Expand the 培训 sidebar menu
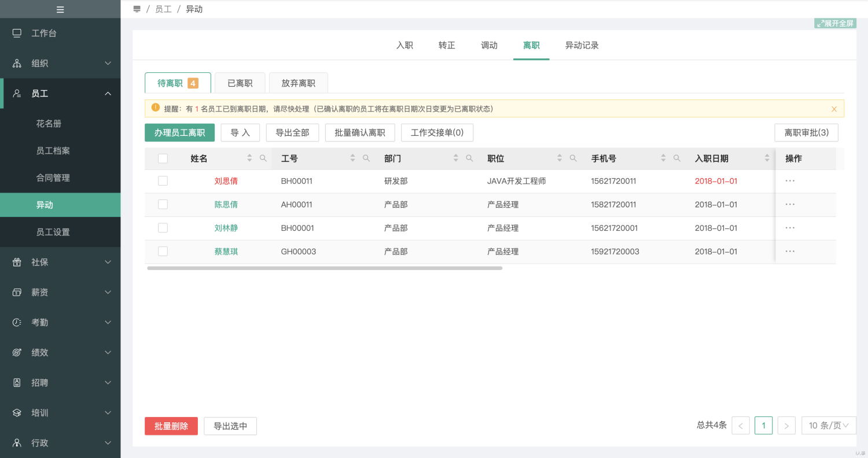 click(108, 412)
